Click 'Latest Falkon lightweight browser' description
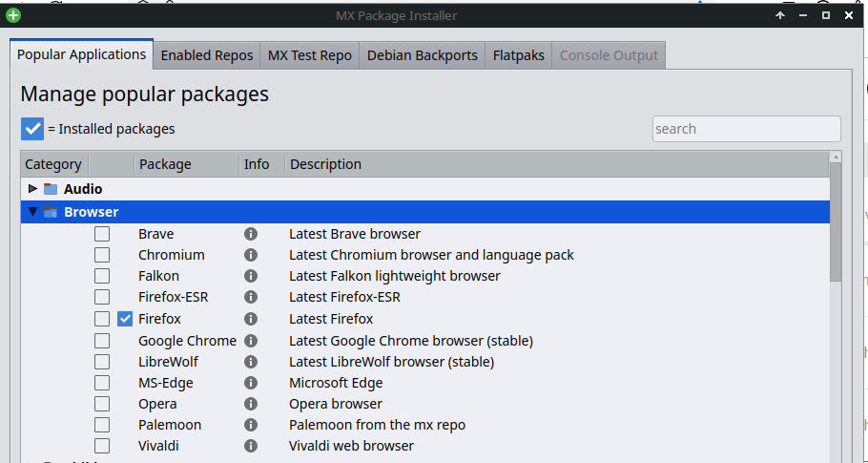Screen dimensions: 868x463 (394, 276)
